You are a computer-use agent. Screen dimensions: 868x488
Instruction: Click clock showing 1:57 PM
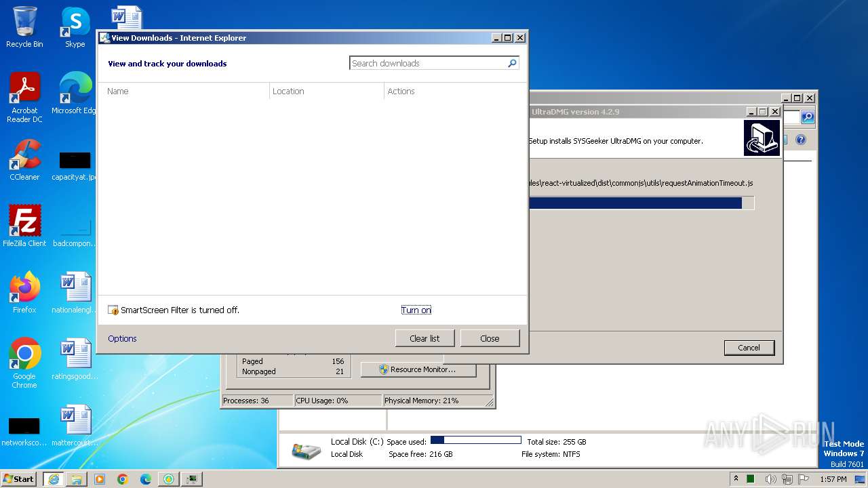[x=833, y=479]
